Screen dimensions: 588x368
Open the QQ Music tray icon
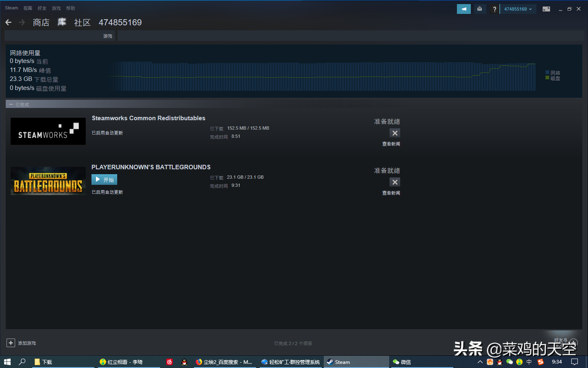(x=519, y=362)
